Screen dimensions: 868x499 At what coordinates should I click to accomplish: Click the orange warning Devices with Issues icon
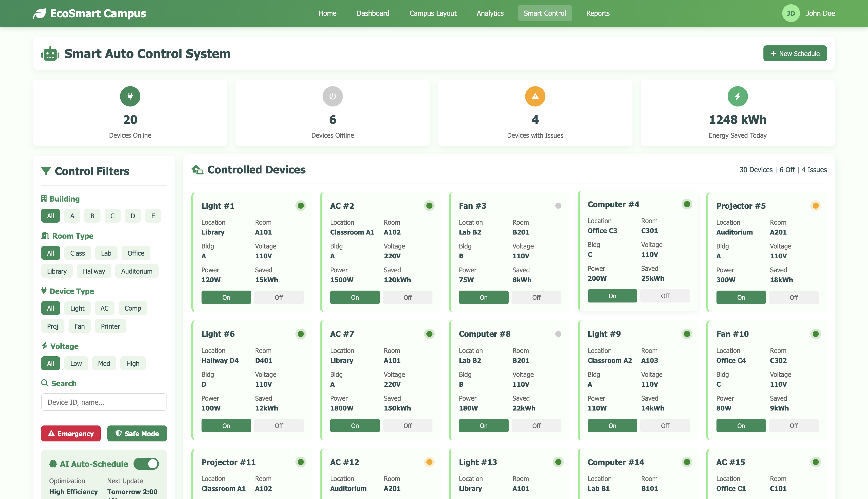click(x=535, y=96)
